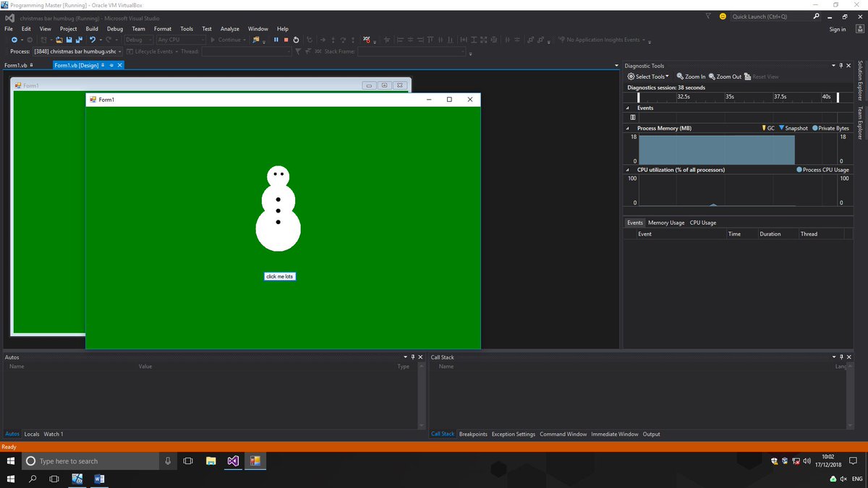Screen dimensions: 868x488
Task: Click the feedback smiley icon
Action: click(x=723, y=17)
